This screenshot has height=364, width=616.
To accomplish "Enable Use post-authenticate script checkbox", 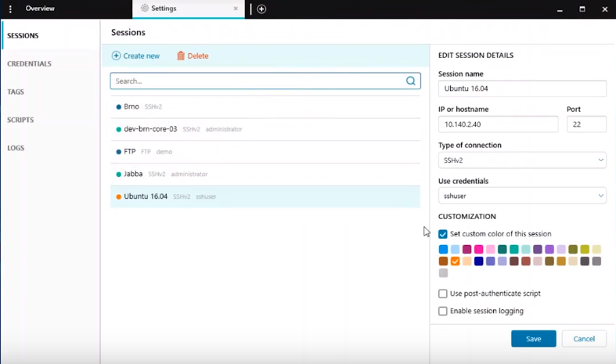I will coord(443,294).
